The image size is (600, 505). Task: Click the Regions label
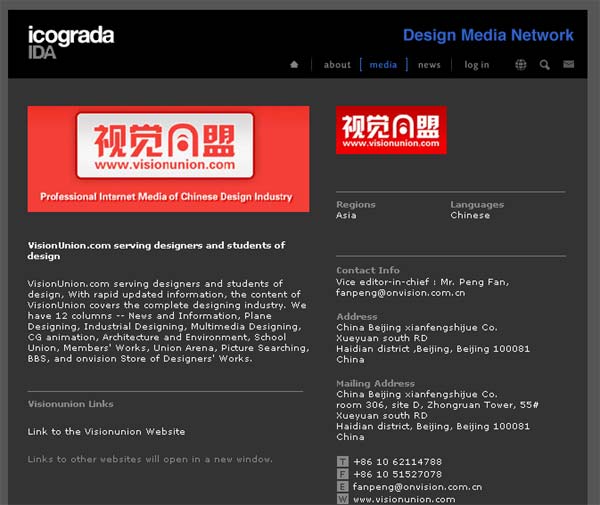(x=356, y=205)
